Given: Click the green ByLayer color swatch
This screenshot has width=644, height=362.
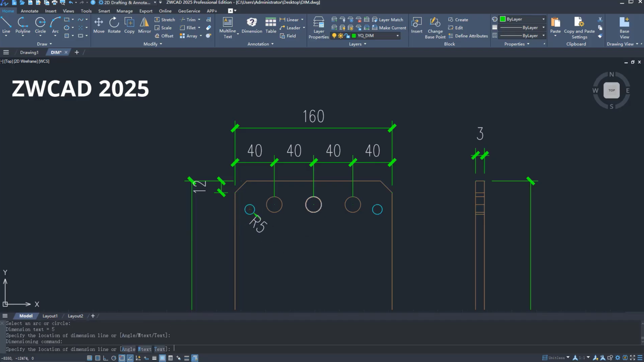Looking at the screenshot, I should tap(503, 19).
